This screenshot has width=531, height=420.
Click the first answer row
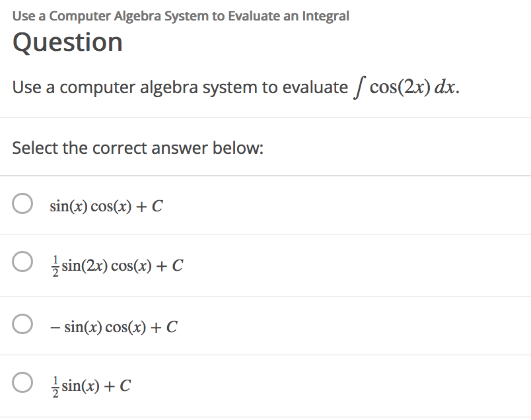tap(264, 205)
